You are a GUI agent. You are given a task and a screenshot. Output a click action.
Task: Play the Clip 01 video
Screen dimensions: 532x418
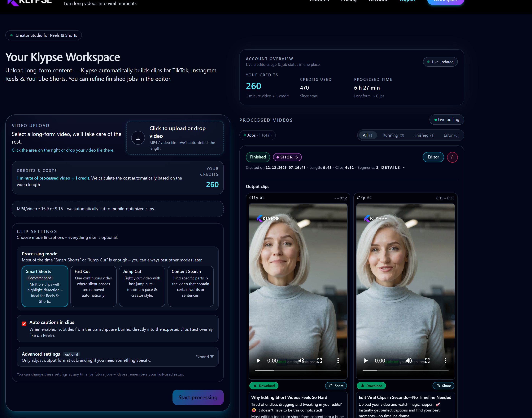coord(258,361)
